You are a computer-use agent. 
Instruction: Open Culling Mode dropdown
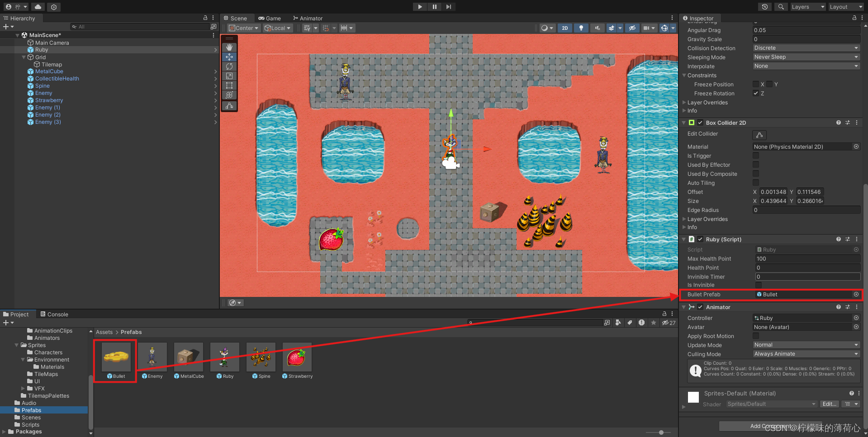[806, 354]
